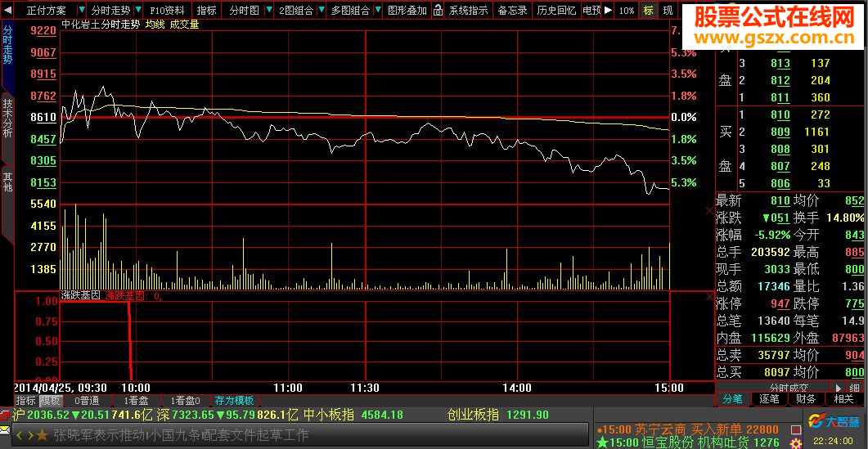Select 多图组合 layout
This screenshot has height=449, width=868.
(x=352, y=10)
